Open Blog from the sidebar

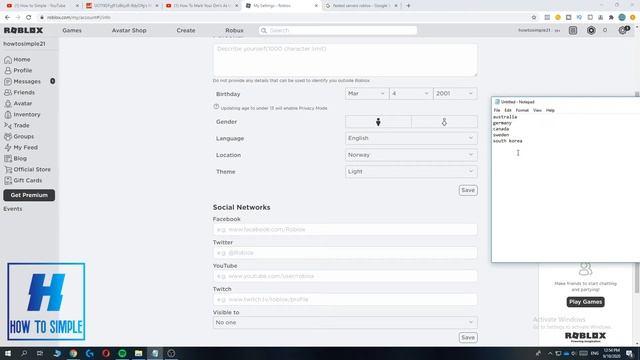(16, 159)
